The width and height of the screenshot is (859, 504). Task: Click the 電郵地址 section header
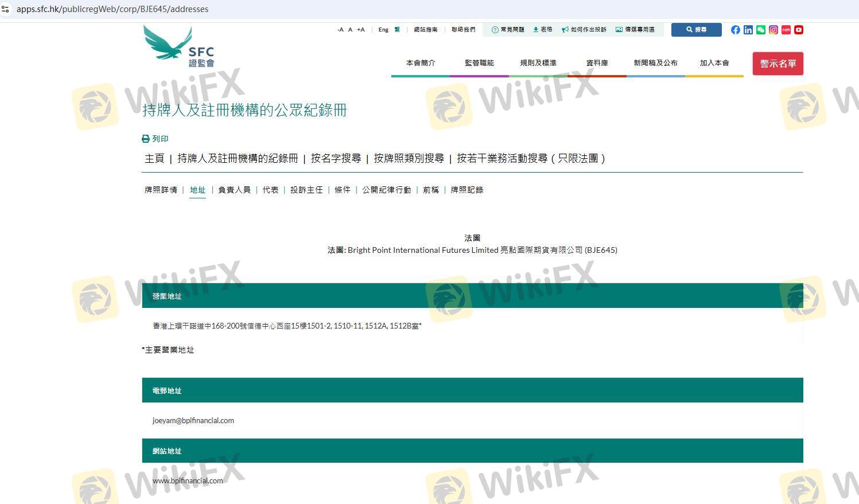click(472, 390)
